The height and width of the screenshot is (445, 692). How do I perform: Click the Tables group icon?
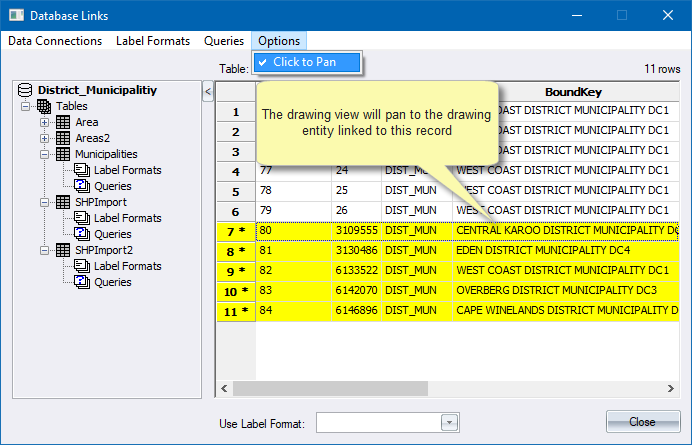click(x=45, y=106)
